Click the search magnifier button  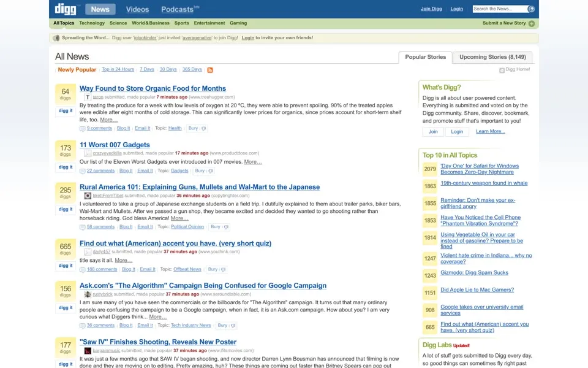pos(531,9)
